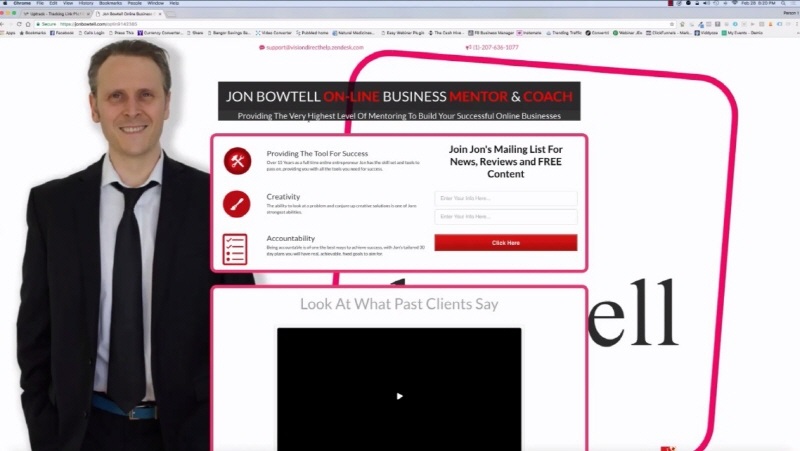Open the Chrome three-dot menu

(796, 24)
